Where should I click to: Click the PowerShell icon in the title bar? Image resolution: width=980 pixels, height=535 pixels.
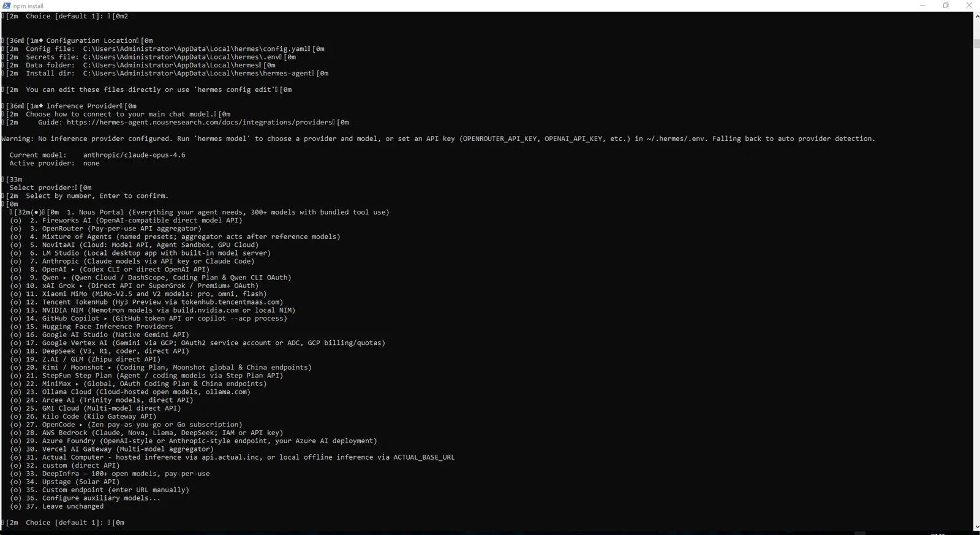6,6
